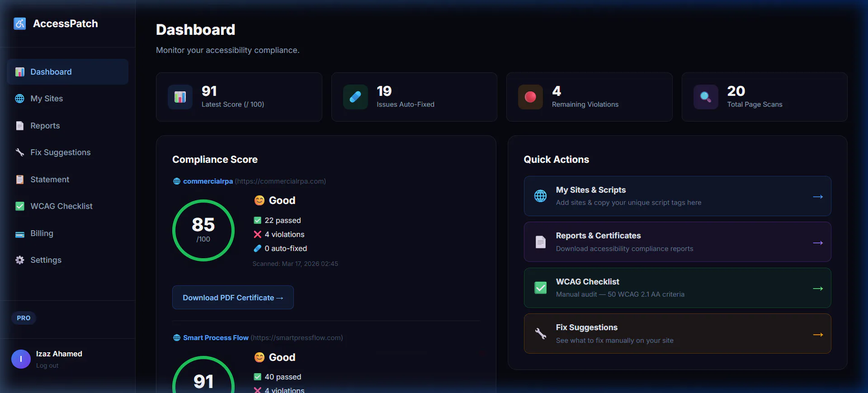Image resolution: width=868 pixels, height=393 pixels.
Task: Open My Sites & Scripts quick action
Action: pos(677,196)
